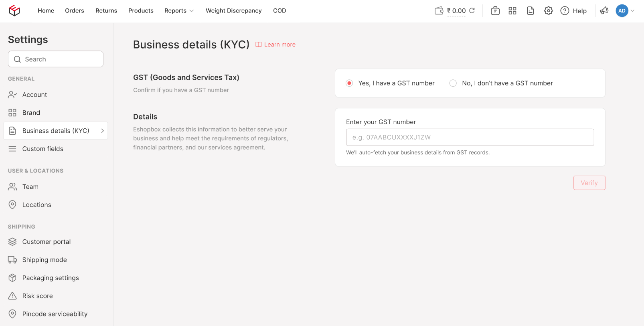This screenshot has width=644, height=326.
Task: Click the Eshopbox logo icon
Action: [x=14, y=11]
